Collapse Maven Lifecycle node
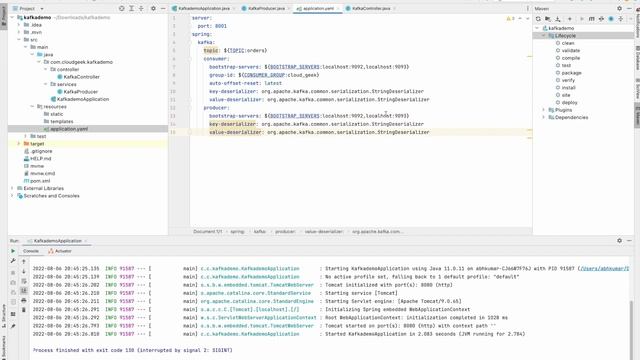This screenshot has width=640, height=360. [544, 36]
